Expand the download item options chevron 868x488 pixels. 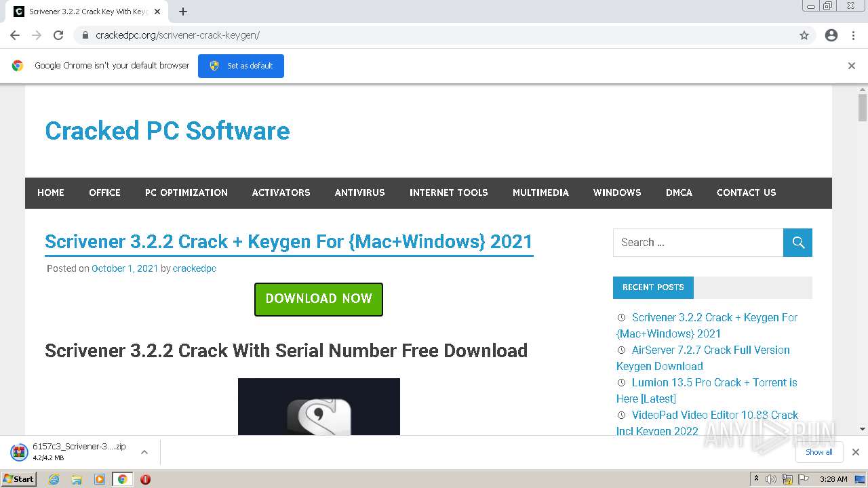click(x=144, y=452)
